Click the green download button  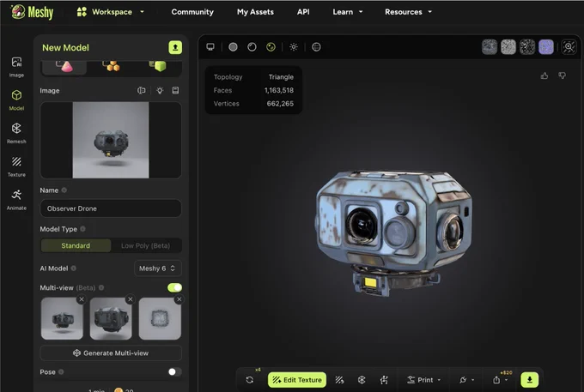coord(530,380)
